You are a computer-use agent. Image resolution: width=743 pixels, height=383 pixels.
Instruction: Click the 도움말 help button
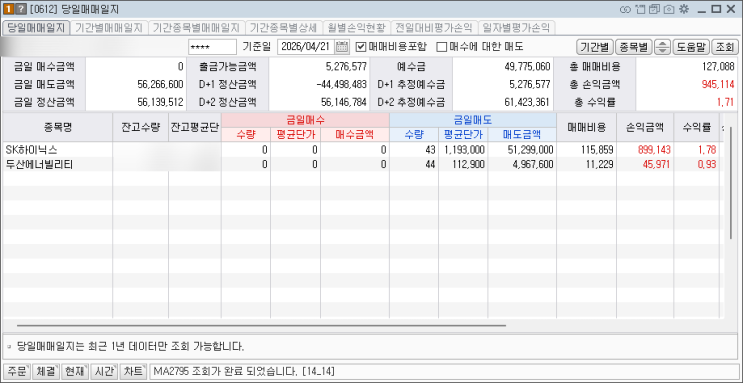691,46
